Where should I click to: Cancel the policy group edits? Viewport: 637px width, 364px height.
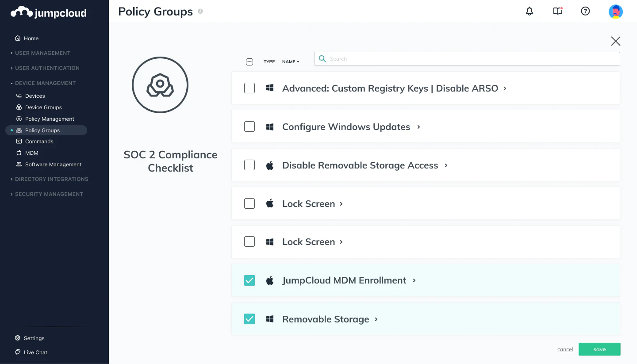click(x=565, y=349)
